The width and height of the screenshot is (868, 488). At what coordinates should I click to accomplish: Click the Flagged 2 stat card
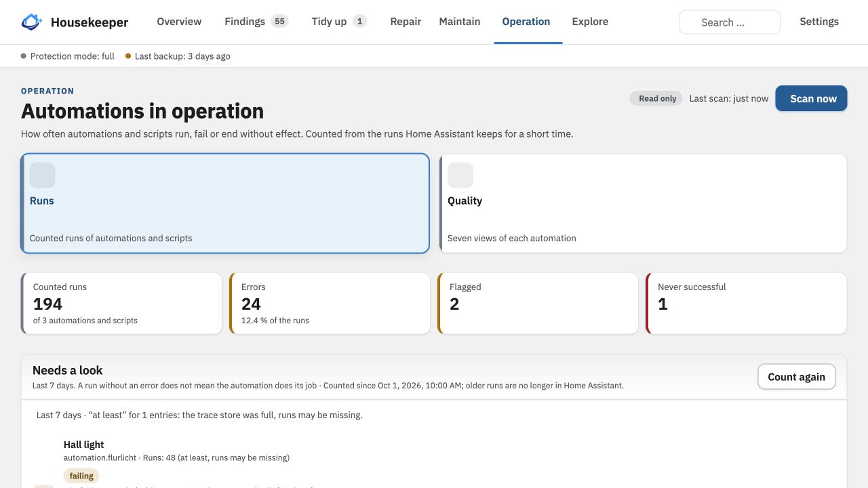[x=538, y=304]
